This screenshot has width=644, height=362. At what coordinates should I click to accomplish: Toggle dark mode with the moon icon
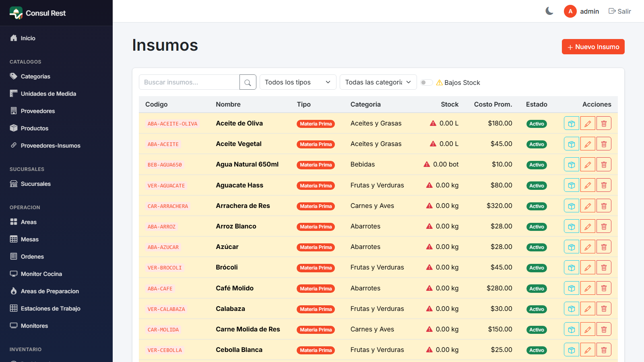point(549,11)
